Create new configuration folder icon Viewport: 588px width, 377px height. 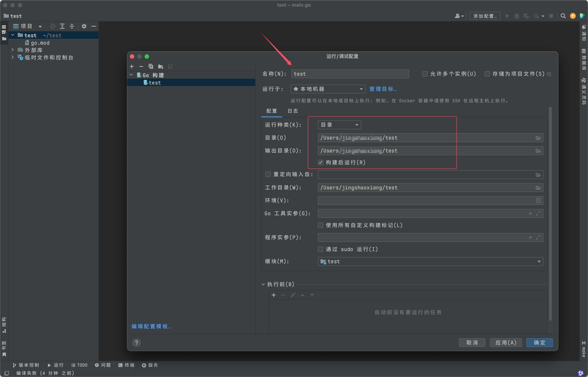pos(161,67)
